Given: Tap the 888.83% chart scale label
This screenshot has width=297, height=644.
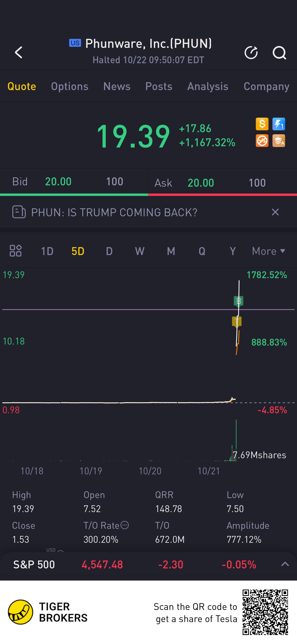Looking at the screenshot, I should pyautogui.click(x=269, y=342).
